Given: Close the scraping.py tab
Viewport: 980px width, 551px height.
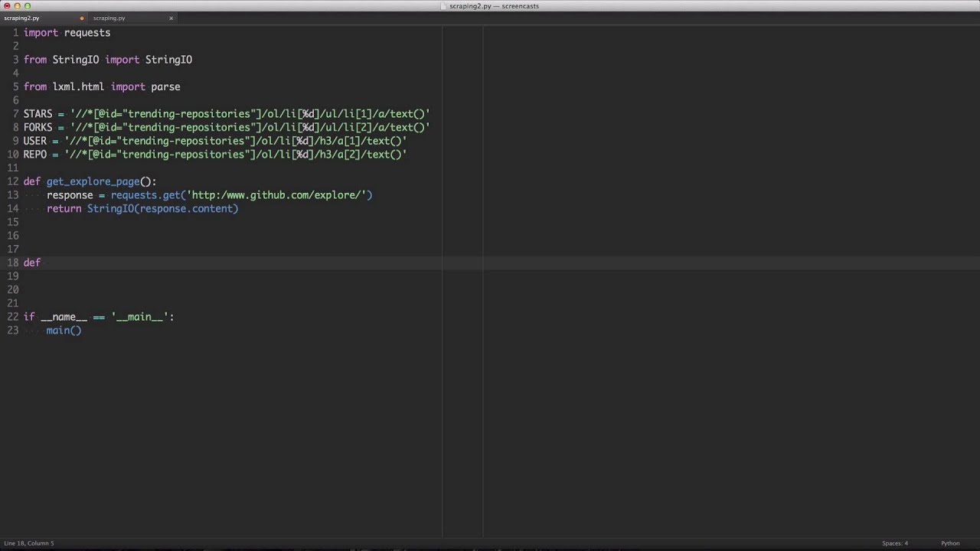Looking at the screenshot, I should [x=171, y=18].
